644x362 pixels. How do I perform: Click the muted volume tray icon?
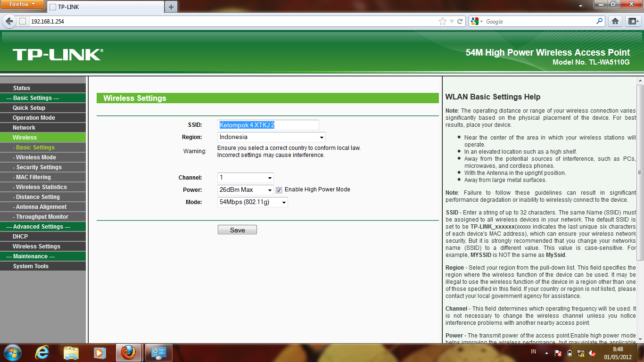592,353
